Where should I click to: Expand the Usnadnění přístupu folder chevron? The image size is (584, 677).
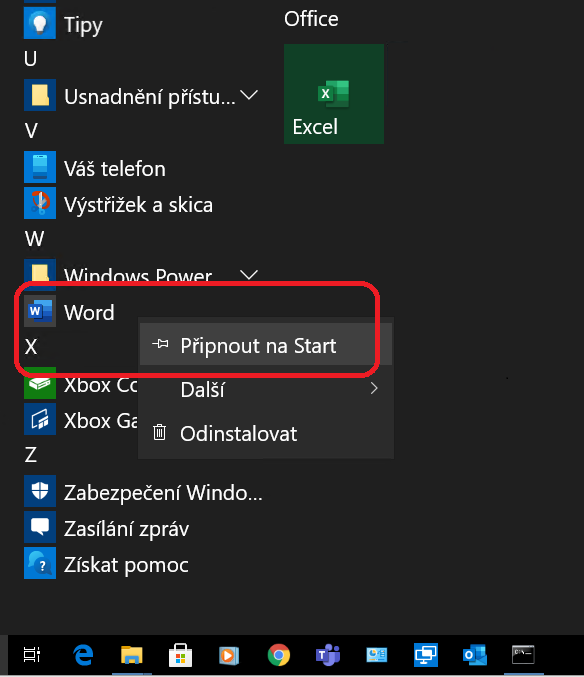click(249, 95)
